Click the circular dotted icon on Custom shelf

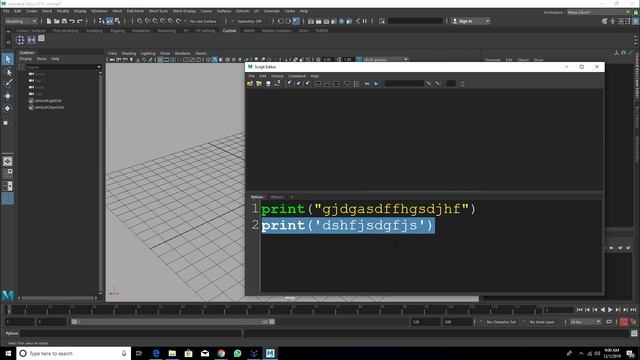click(20, 40)
